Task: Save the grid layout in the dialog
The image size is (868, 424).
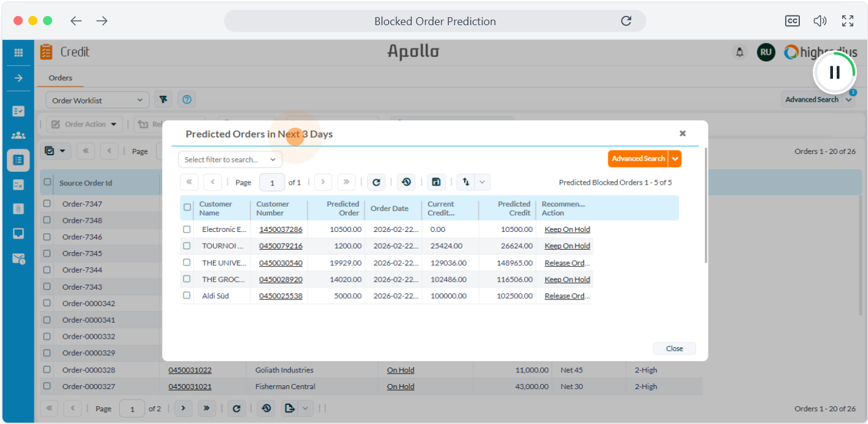Action: click(436, 182)
